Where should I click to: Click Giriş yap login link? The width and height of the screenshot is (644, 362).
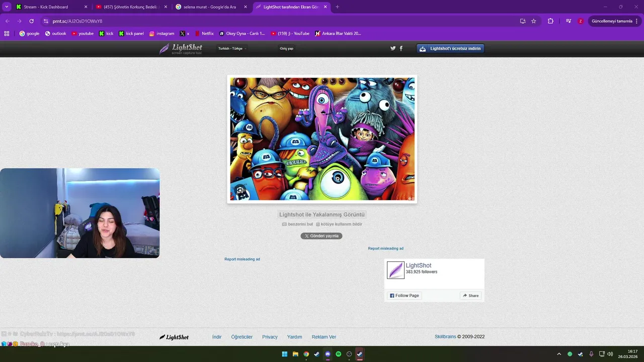click(x=286, y=49)
